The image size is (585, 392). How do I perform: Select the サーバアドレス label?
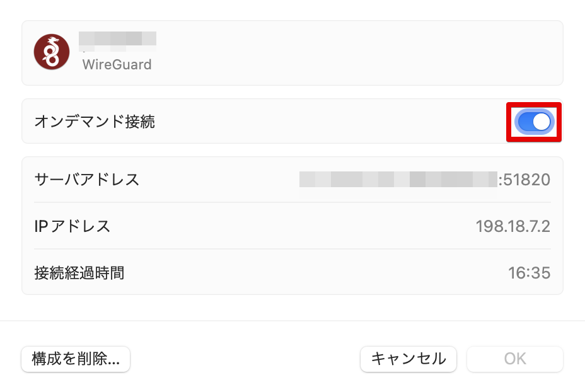click(87, 180)
